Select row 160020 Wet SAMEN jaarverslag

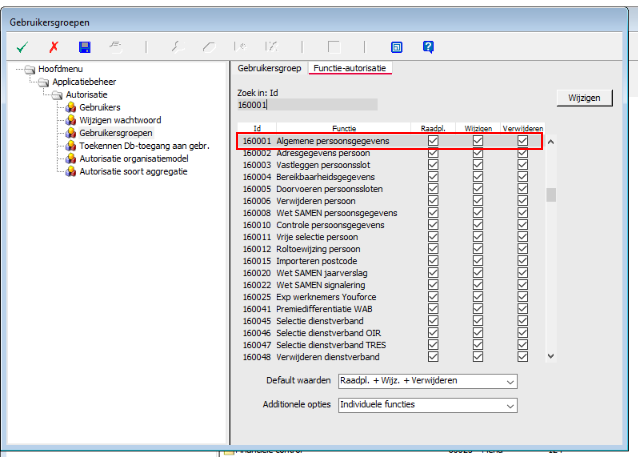[x=391, y=273]
